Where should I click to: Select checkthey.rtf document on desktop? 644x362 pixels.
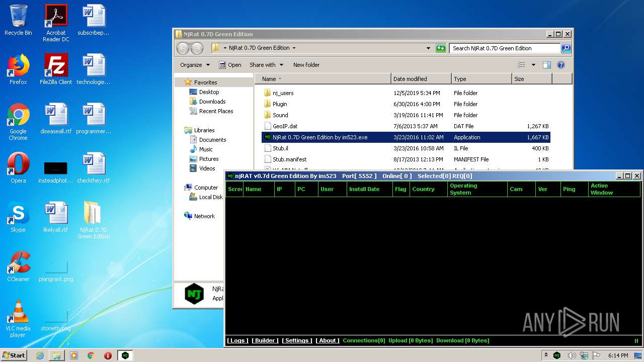(x=94, y=168)
